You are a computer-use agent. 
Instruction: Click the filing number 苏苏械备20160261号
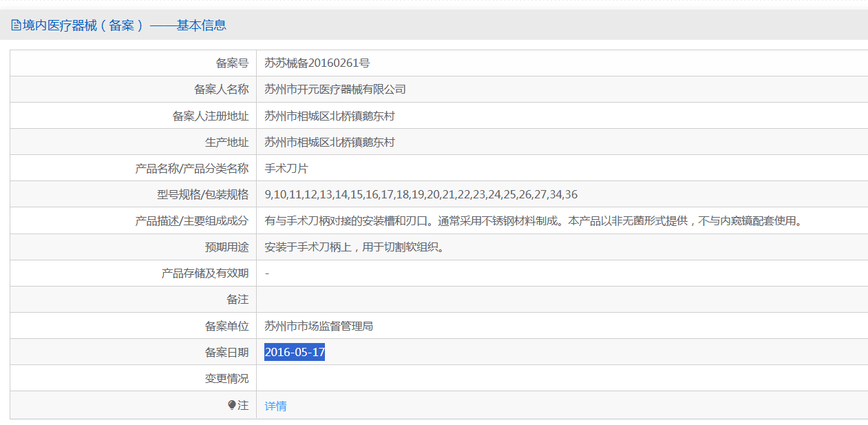click(x=317, y=63)
